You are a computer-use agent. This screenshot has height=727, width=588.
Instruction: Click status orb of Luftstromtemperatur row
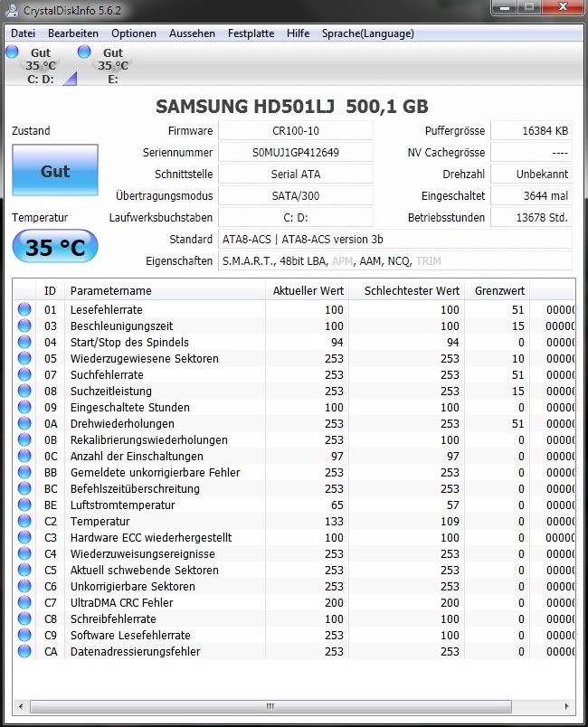24,505
